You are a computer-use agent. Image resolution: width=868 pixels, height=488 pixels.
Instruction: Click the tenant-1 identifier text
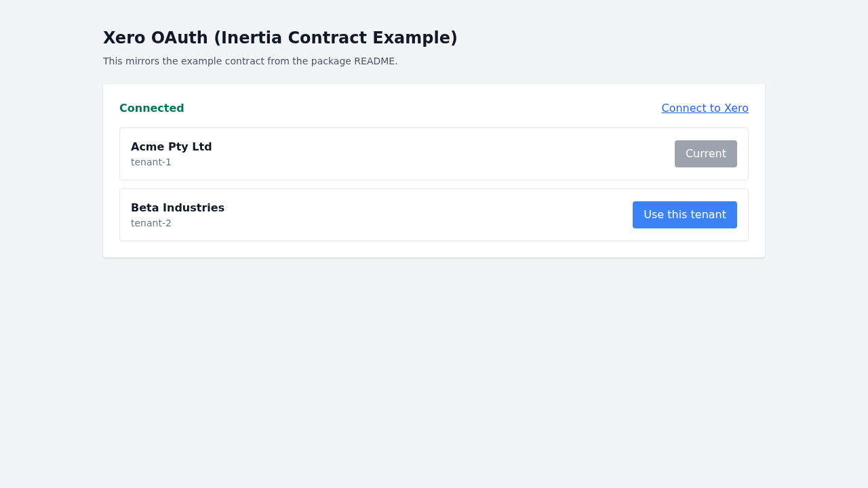tap(151, 161)
